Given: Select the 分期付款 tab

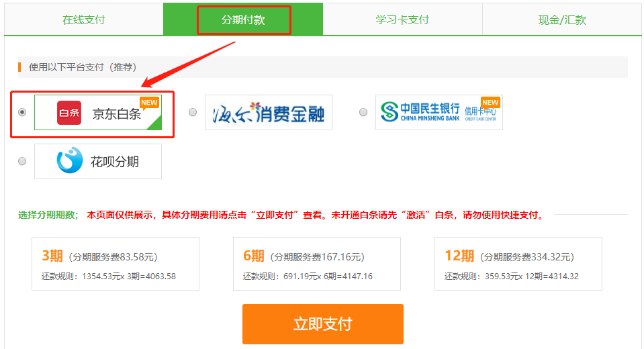Looking at the screenshot, I should [x=243, y=19].
